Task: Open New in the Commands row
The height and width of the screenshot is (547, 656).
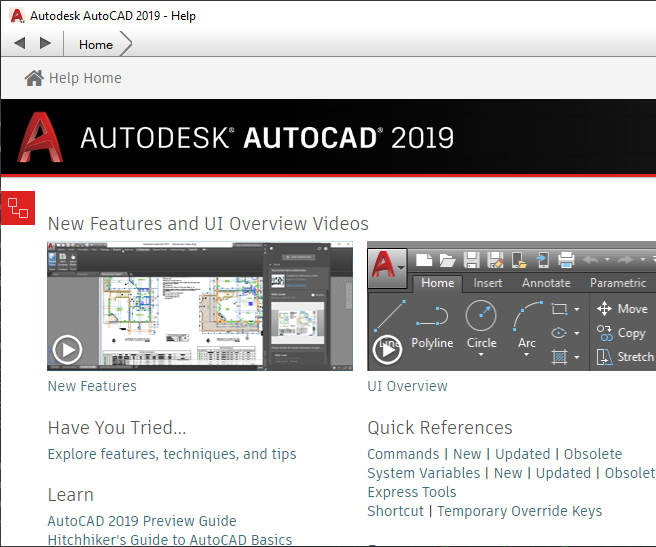Action: (467, 454)
